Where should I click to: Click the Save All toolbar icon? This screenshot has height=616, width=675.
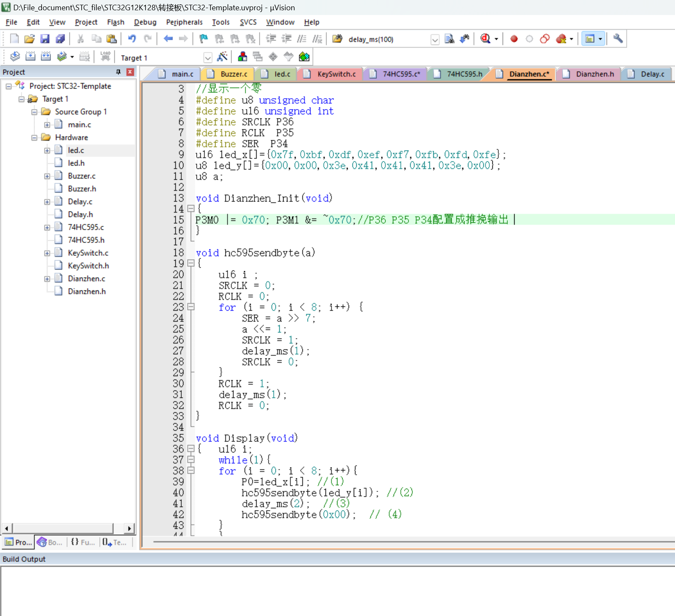coord(60,39)
